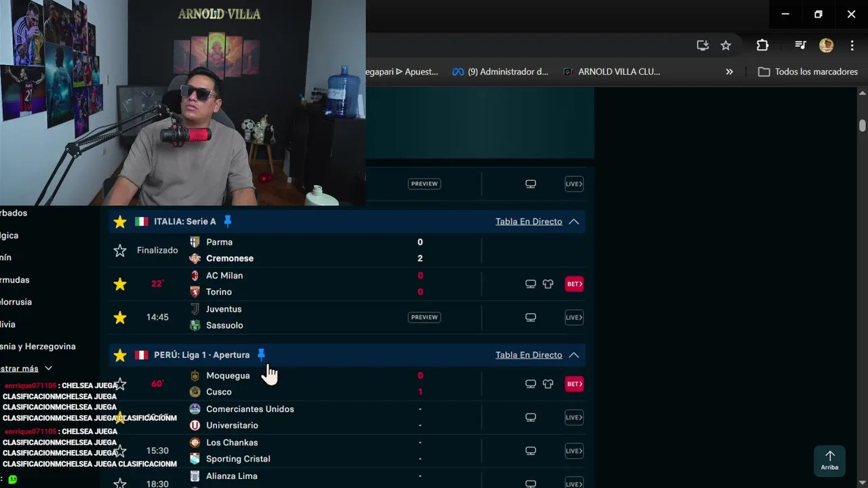Open the Chrome extensions puzzle icon
Screen dimensions: 868x488
click(762, 45)
